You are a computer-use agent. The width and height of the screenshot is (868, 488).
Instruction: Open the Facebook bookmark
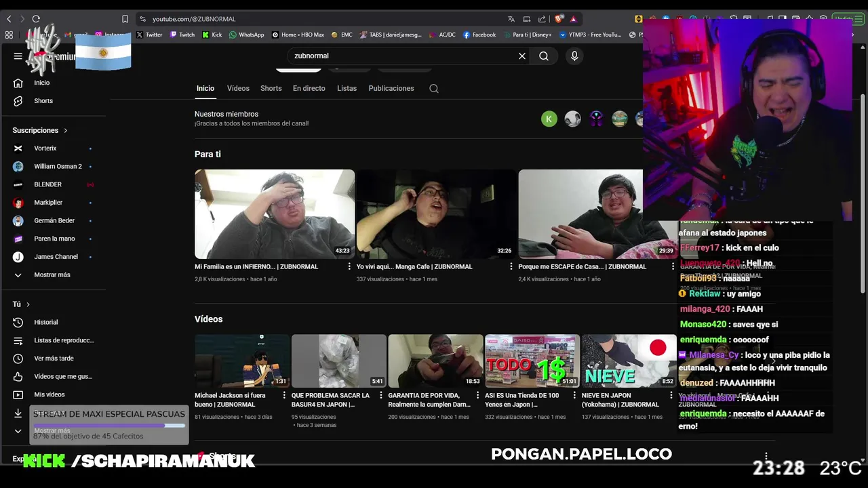pyautogui.click(x=479, y=35)
